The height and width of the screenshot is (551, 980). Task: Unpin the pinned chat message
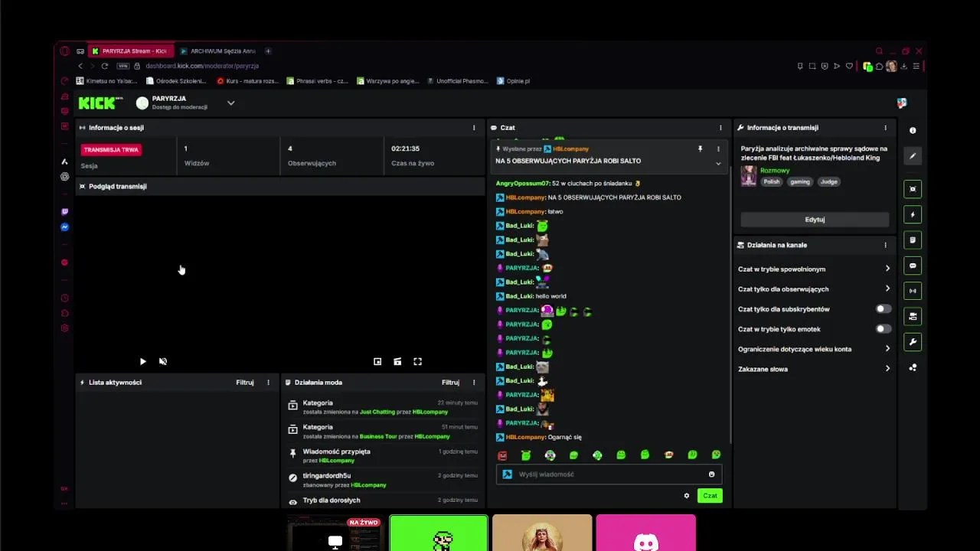[700, 148]
